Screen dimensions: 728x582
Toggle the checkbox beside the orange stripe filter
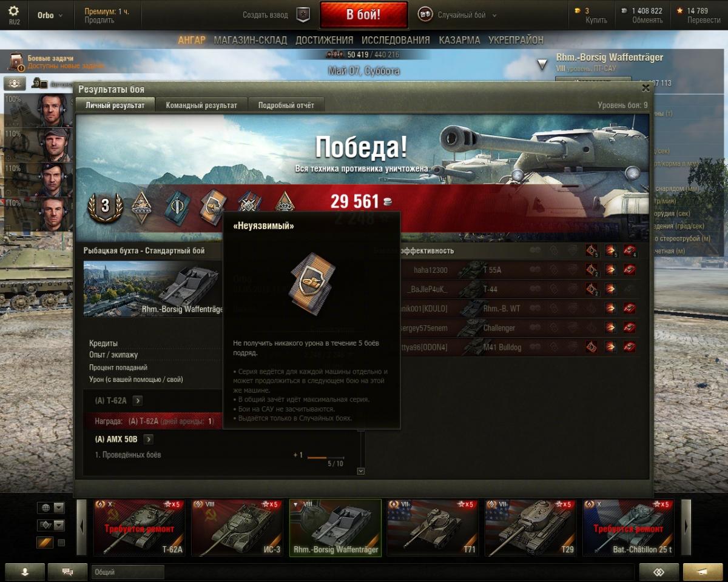[x=61, y=543]
